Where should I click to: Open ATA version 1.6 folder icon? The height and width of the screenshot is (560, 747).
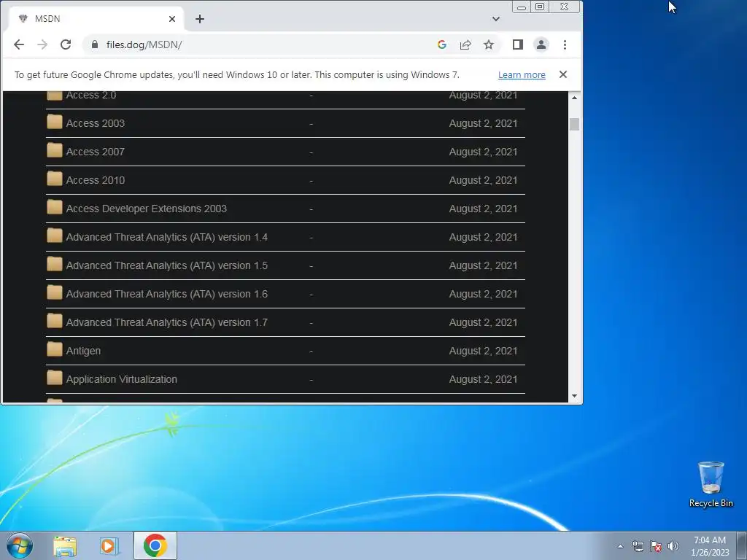[54, 293]
